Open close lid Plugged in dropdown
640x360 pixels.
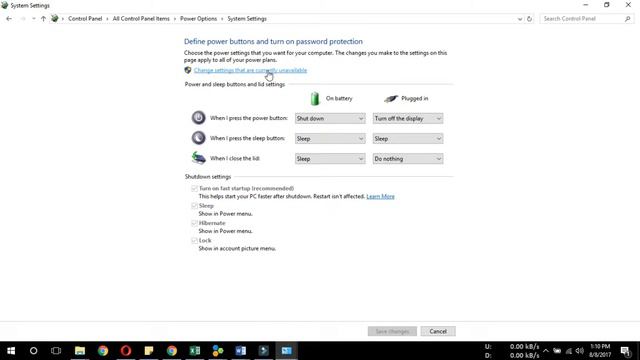tap(408, 159)
